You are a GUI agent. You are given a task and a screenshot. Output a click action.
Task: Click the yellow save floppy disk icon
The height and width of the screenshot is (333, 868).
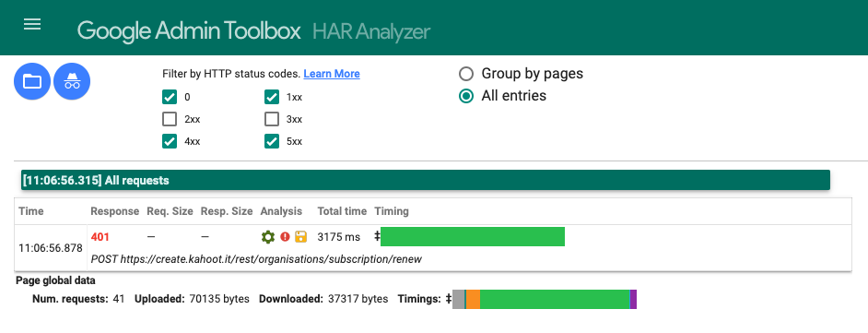300,237
